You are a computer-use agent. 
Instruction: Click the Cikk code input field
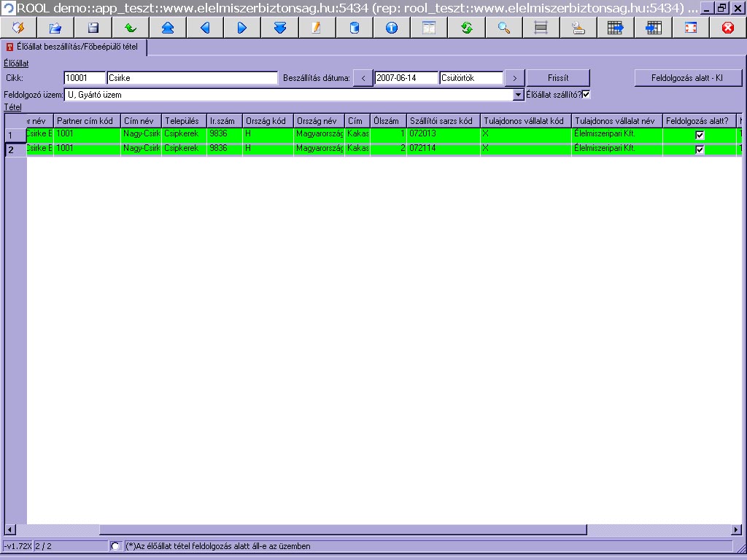pos(85,78)
